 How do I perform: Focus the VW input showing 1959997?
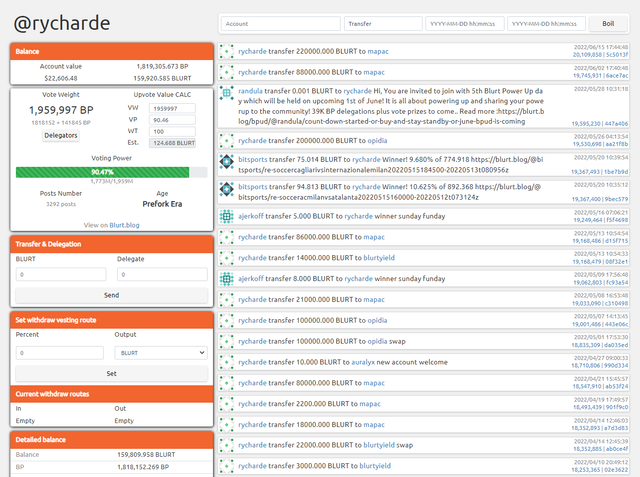pos(172,109)
